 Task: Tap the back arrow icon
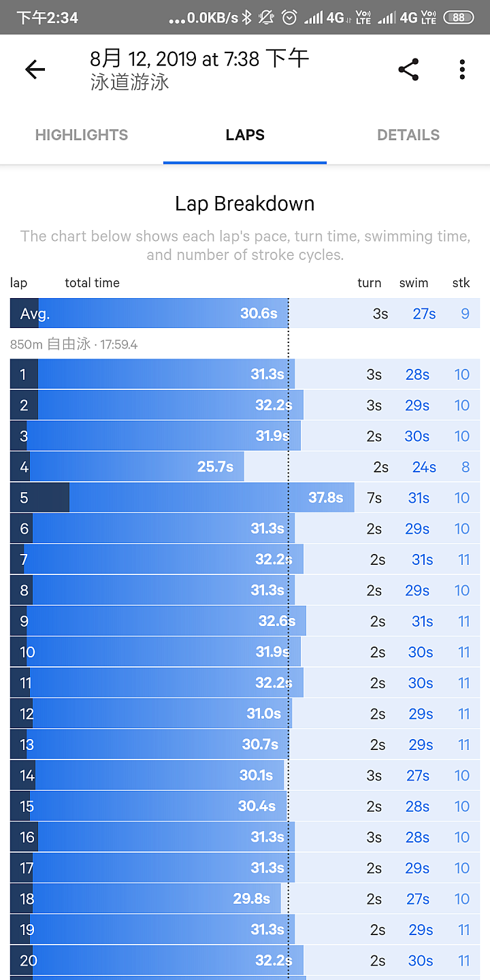[x=35, y=69]
